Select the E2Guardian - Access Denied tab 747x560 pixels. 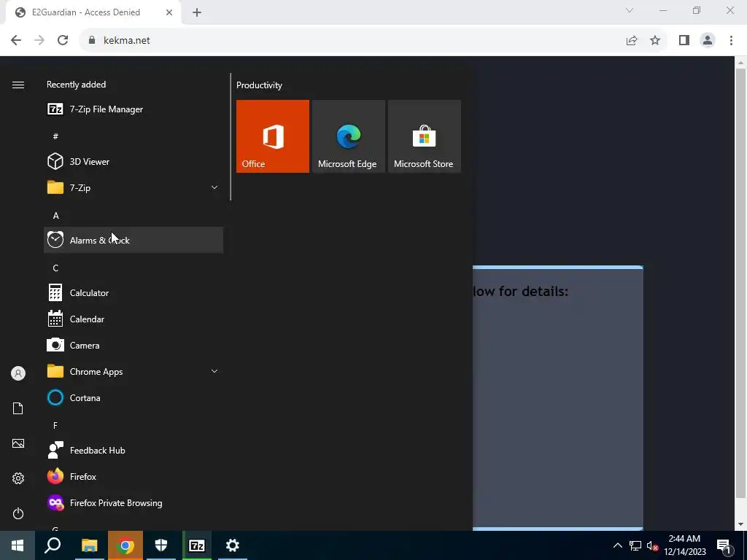point(93,12)
